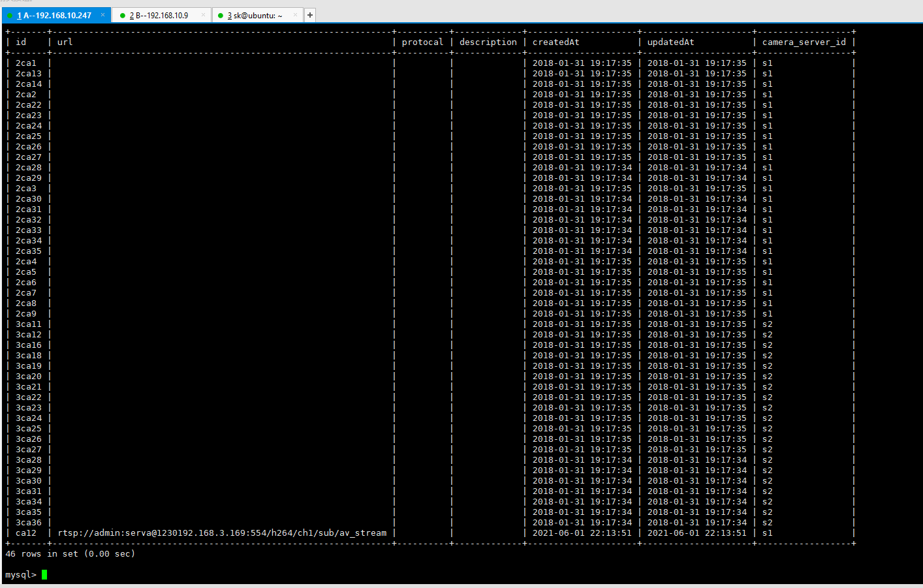Select camera_server_id 's2' in row 3ca11
This screenshot has width=923, height=588.
[767, 324]
